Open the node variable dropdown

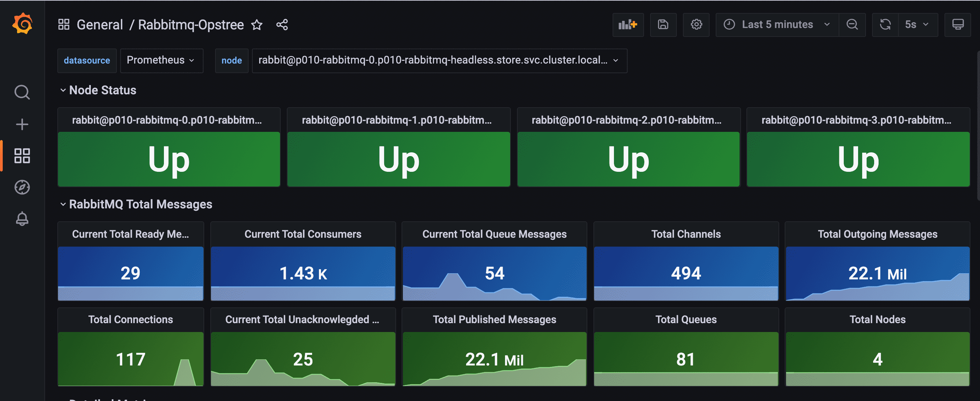439,60
